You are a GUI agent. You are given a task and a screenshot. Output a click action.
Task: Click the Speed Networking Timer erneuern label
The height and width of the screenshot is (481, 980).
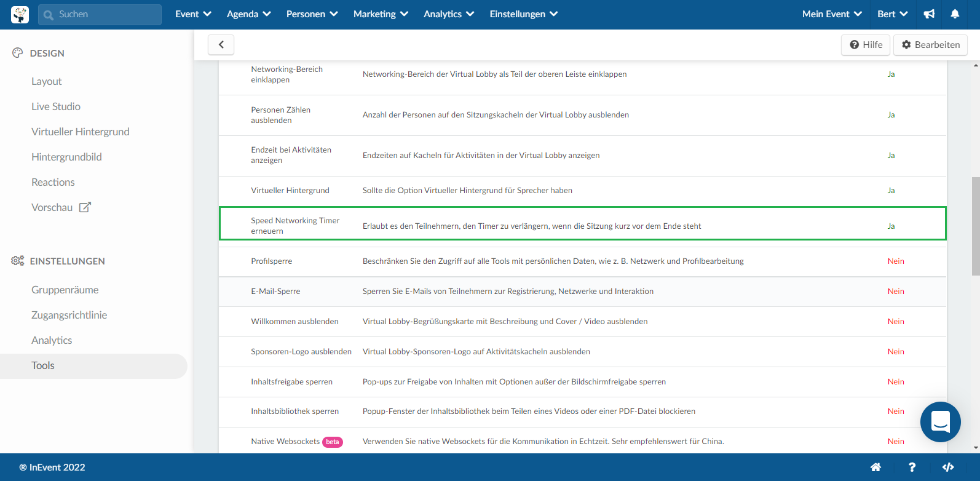coord(295,226)
